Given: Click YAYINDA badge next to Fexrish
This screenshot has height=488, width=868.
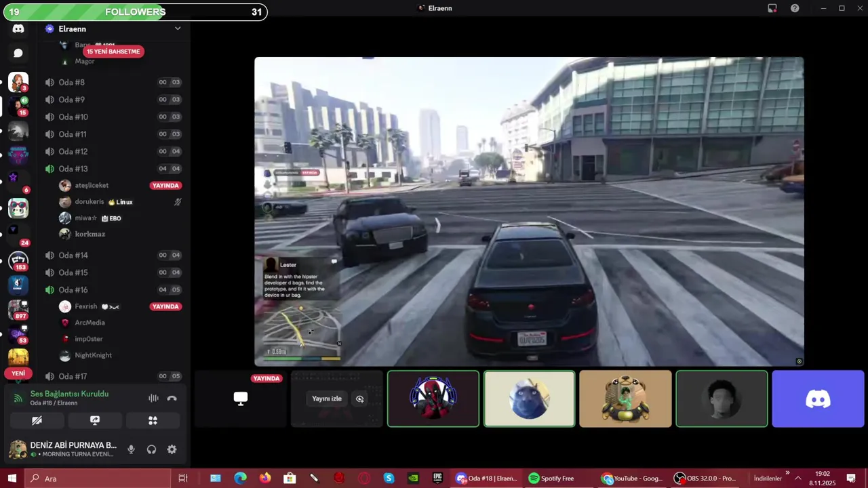Looking at the screenshot, I should coord(165,306).
